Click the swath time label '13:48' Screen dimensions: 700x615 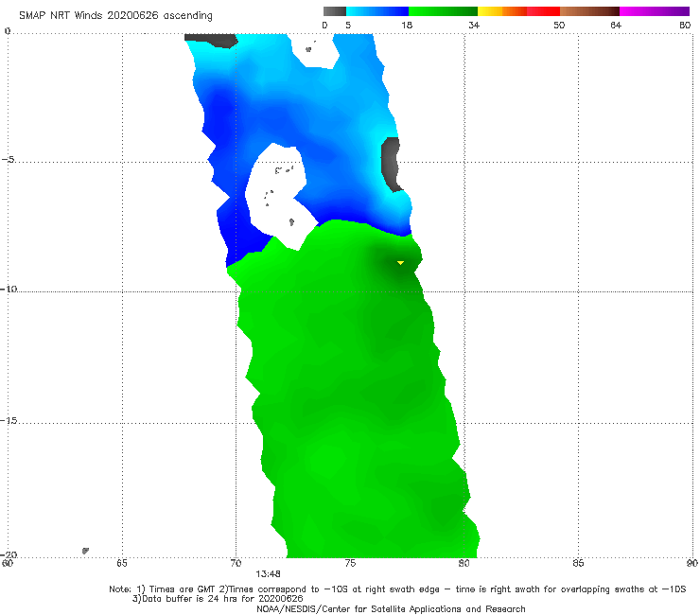[268, 574]
